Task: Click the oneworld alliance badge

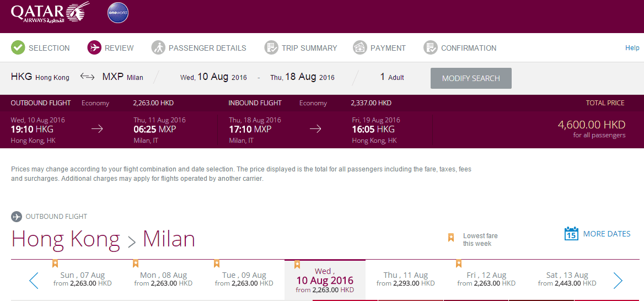Action: click(x=118, y=13)
